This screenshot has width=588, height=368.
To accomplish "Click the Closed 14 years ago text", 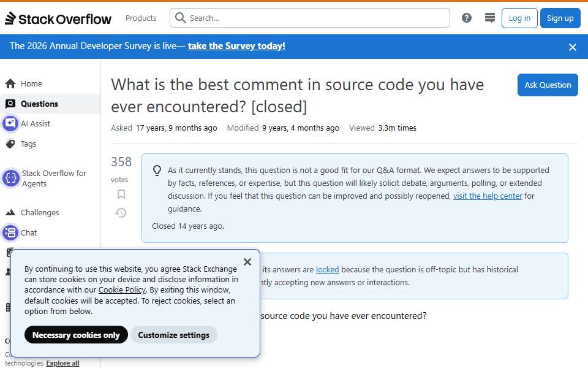I will [188, 226].
